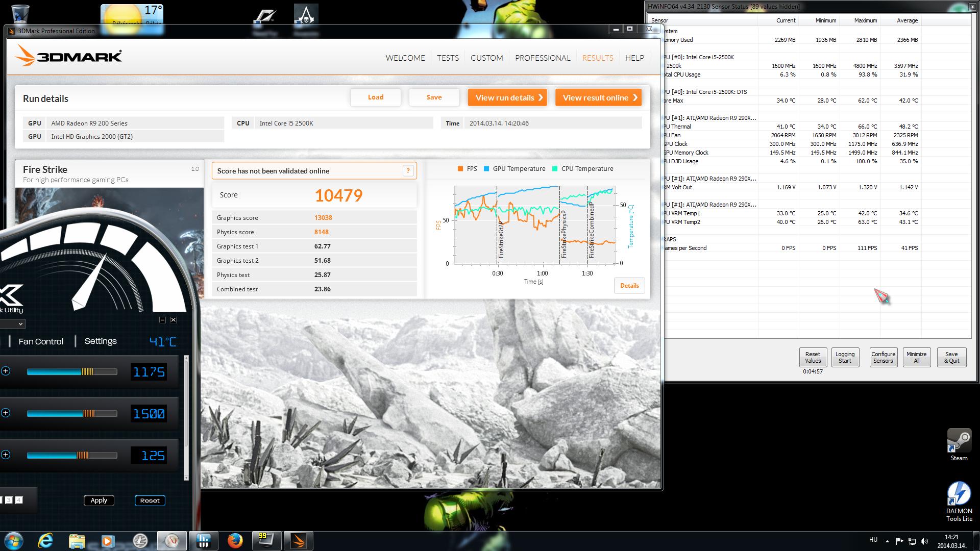
Task: Click the HU language indicator in tray
Action: (873, 540)
